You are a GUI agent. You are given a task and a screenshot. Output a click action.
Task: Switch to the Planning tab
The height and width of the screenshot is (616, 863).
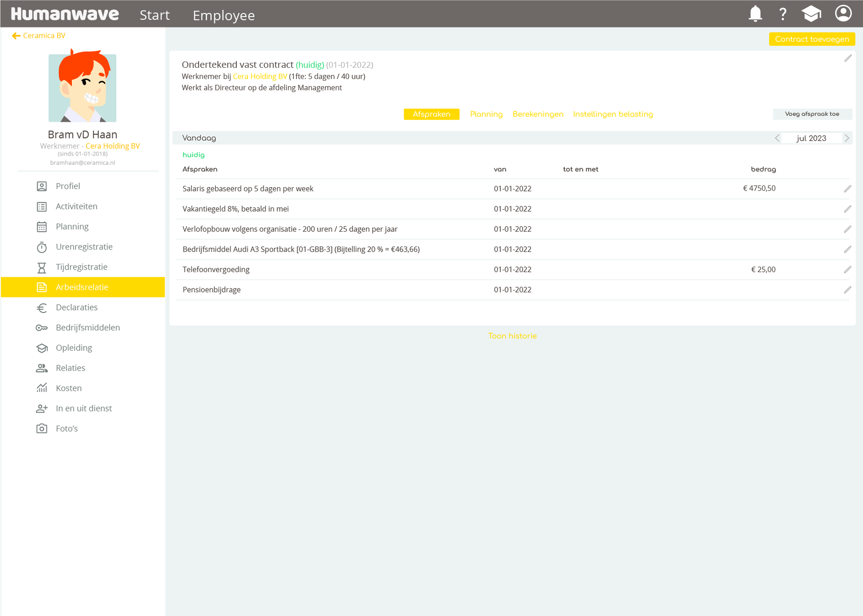(x=486, y=114)
